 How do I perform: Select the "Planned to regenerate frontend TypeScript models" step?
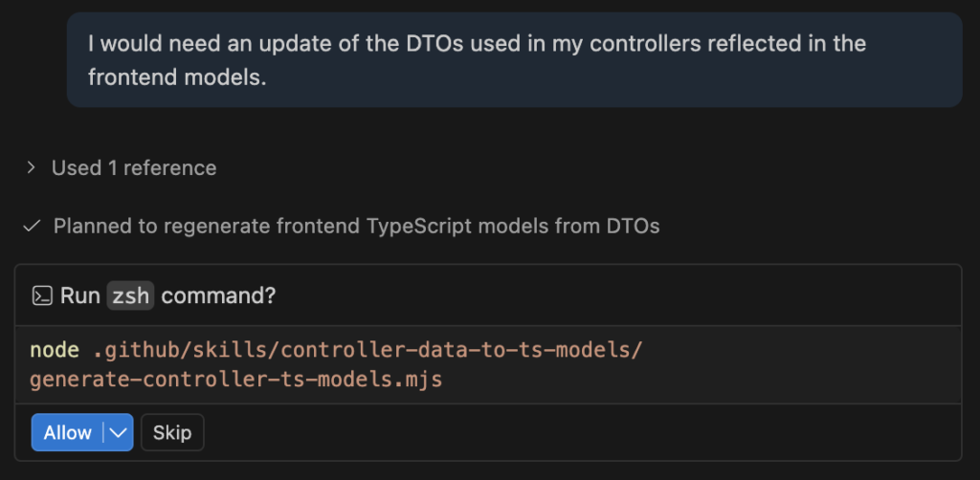click(x=356, y=227)
